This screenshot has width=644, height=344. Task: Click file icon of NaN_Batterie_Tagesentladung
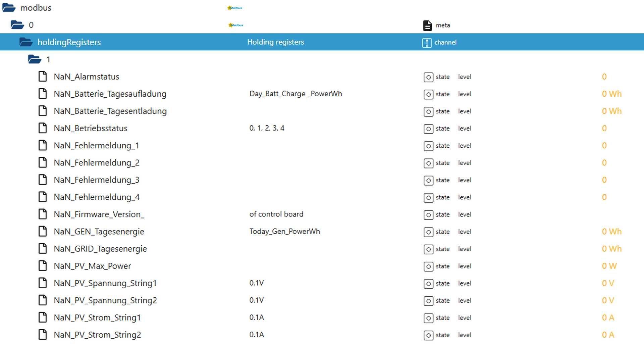[x=43, y=111]
